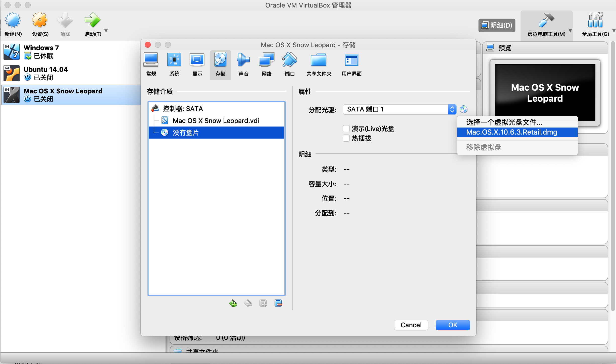Click the Mac OS X Snow Leopard preview thumbnail
This screenshot has width=616, height=364.
(x=545, y=93)
